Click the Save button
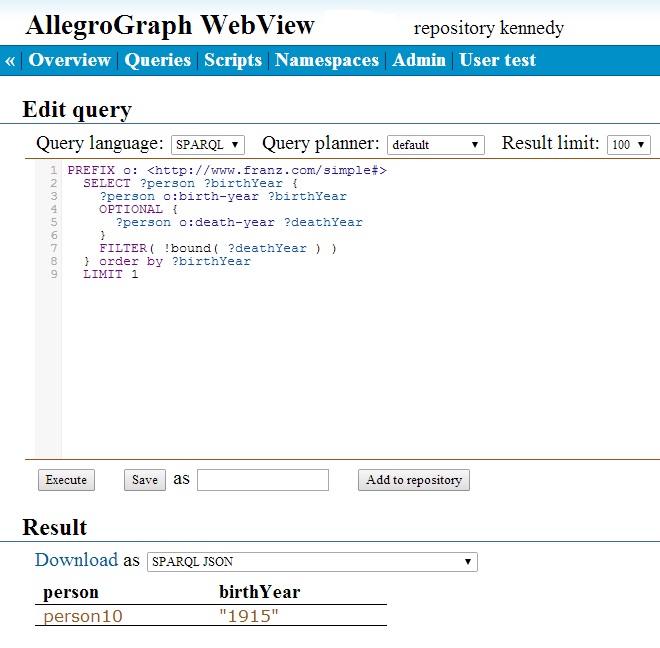 point(145,480)
